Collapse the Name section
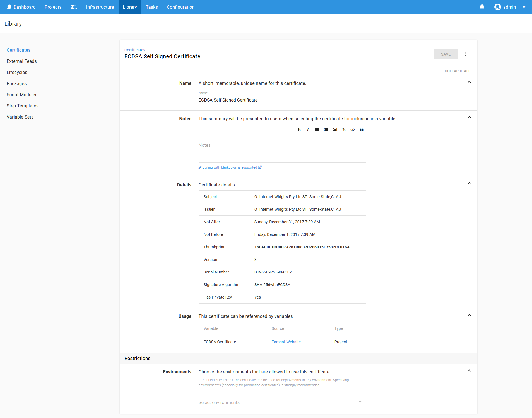This screenshot has height=418, width=532. [x=469, y=82]
